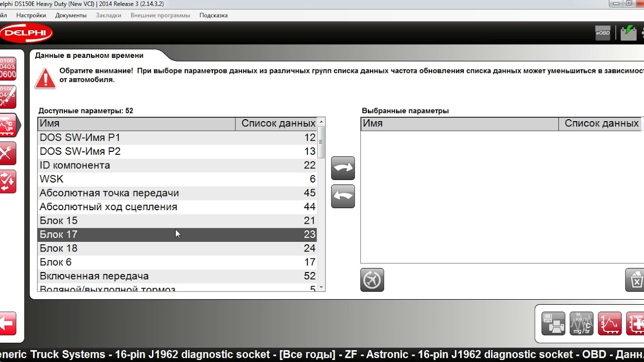Select Абсолютный ход сцепления row
This screenshot has height=362, width=644.
178,207
